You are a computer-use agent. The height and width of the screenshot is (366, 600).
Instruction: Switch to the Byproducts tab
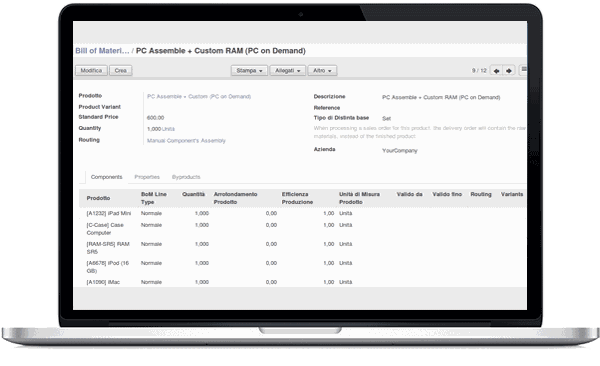(x=186, y=177)
